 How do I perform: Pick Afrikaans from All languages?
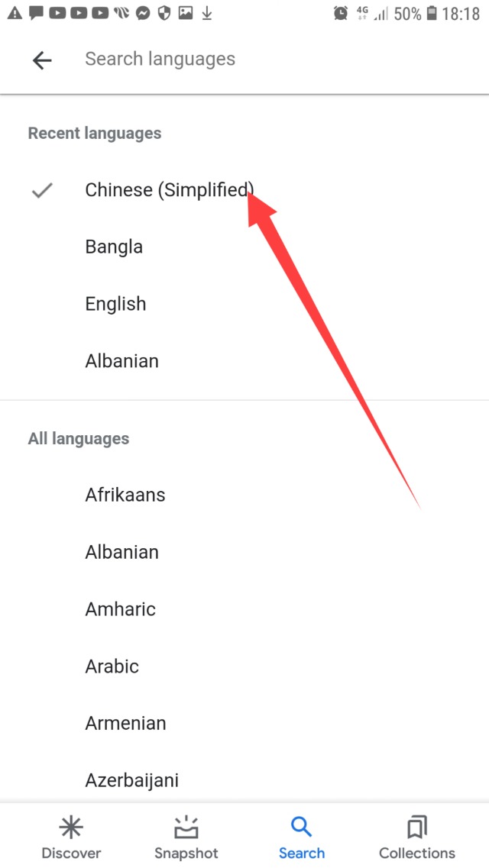pos(125,495)
